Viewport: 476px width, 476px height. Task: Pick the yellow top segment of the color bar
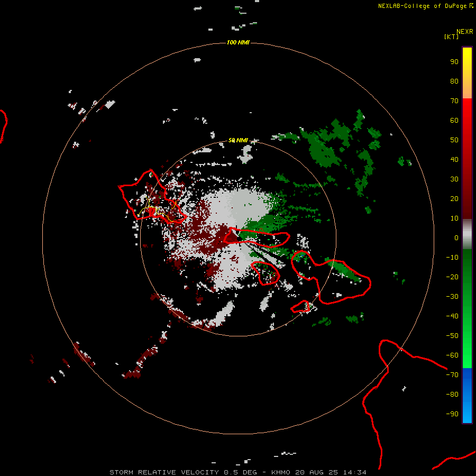tap(467, 73)
